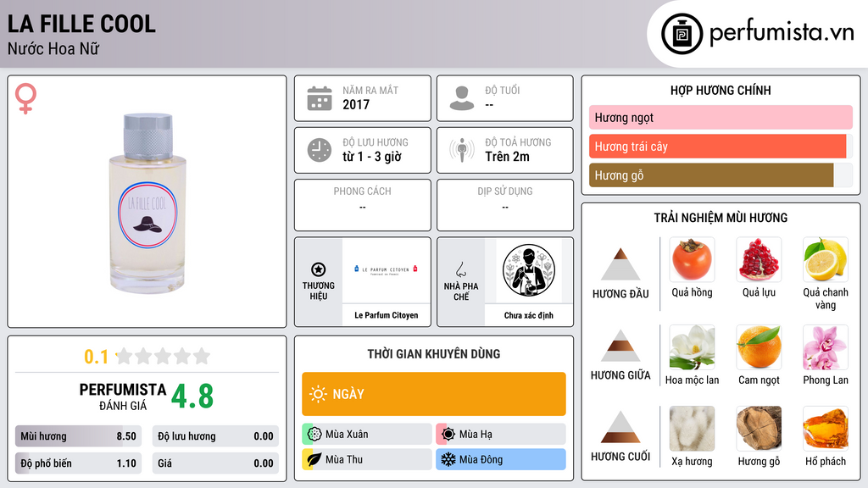Screen dimensions: 868x488
Task: Click the fifth rating star
Action: 202,356
